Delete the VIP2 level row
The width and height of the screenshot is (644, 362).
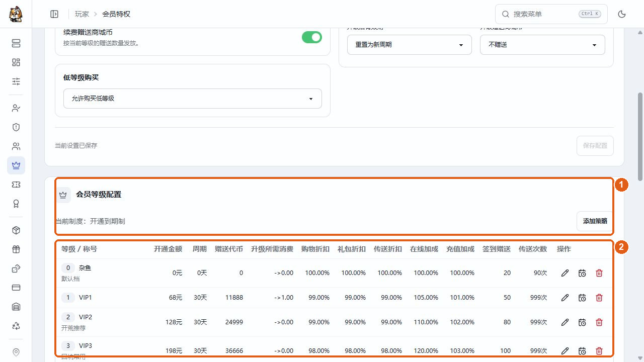[599, 322]
